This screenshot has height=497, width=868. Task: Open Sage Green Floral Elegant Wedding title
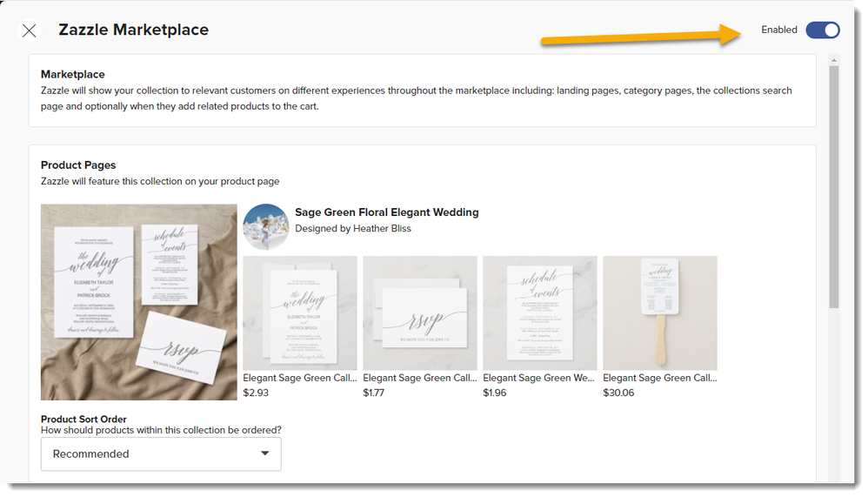coord(386,212)
